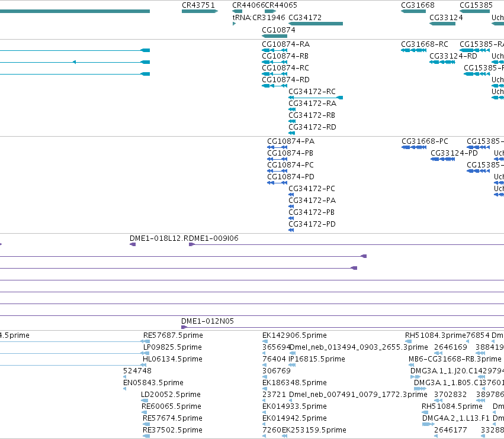
Task: Select protein CG31668-PC
Action: 425,141
